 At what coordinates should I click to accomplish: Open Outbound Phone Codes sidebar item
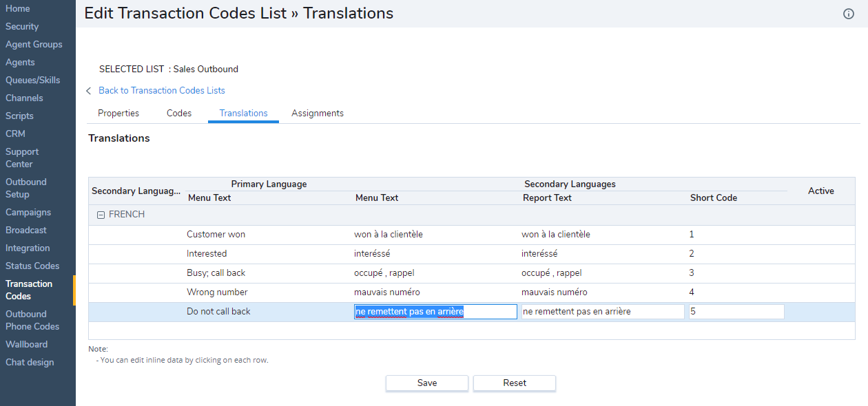click(32, 320)
